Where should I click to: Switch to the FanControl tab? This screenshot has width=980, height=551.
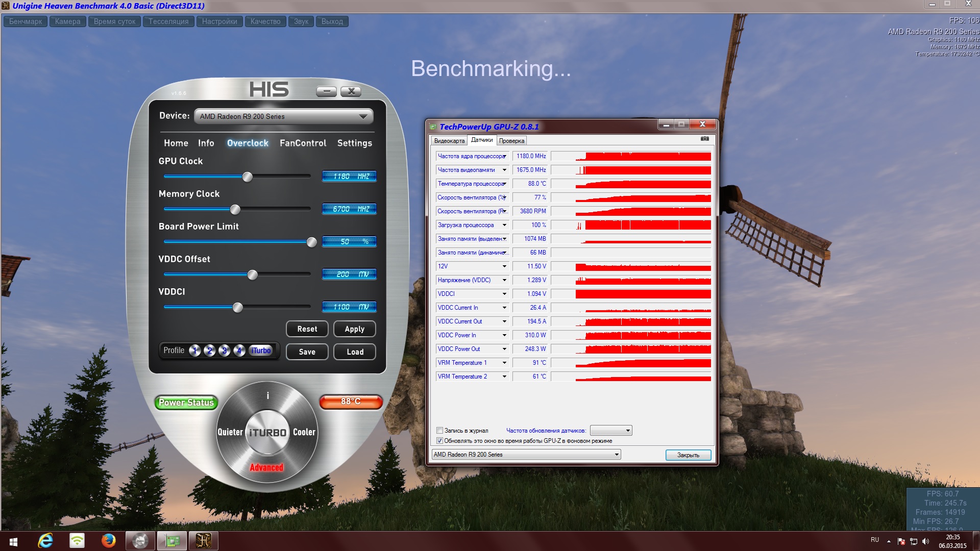303,143
